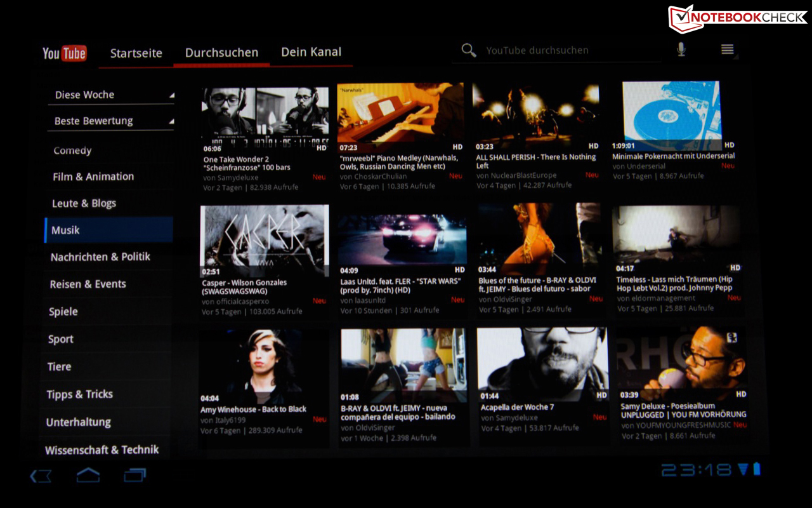Screen dimensions: 812x508
Task: Open the 'nueva compañera del equipo' title
Action: (x=398, y=412)
